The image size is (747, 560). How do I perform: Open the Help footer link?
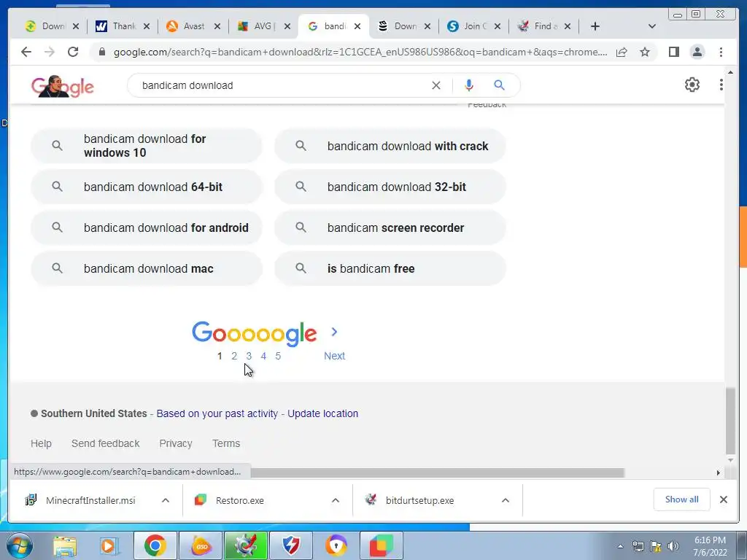click(41, 443)
